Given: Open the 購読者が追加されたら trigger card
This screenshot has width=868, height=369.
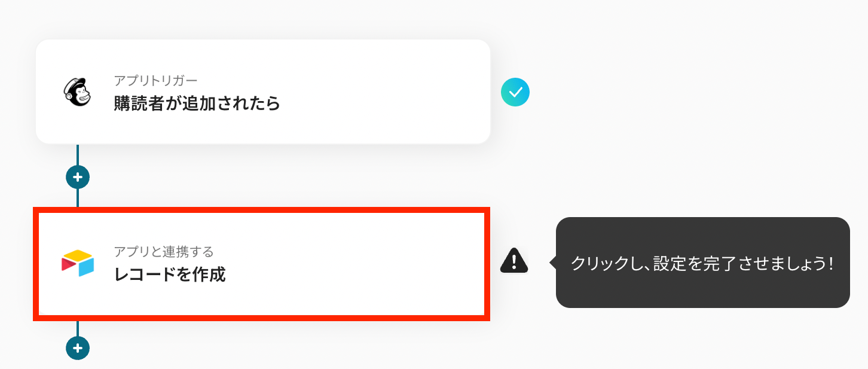Looking at the screenshot, I should point(263,92).
